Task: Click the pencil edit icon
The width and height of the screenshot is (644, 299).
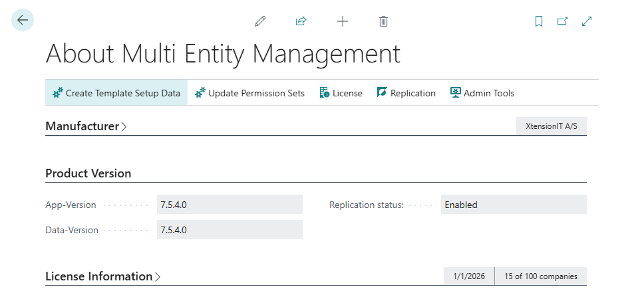Action: click(x=260, y=21)
